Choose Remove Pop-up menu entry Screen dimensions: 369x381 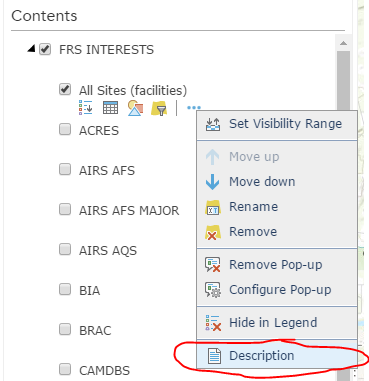tap(277, 265)
